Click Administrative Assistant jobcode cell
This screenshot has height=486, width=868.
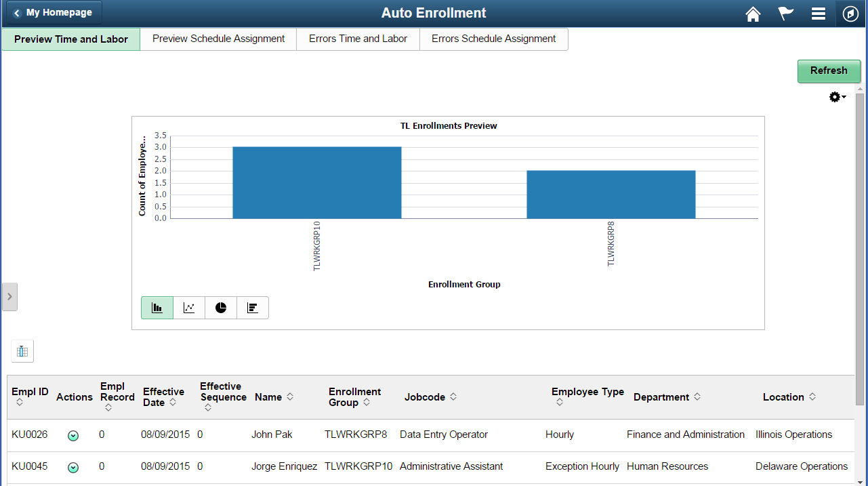(x=451, y=466)
